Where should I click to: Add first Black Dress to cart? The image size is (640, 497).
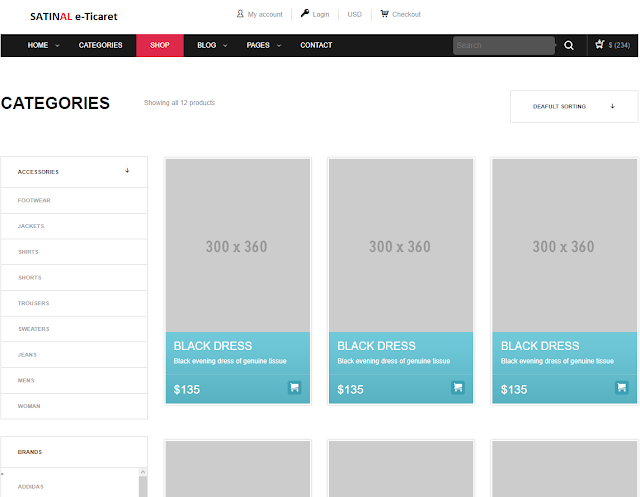click(294, 388)
